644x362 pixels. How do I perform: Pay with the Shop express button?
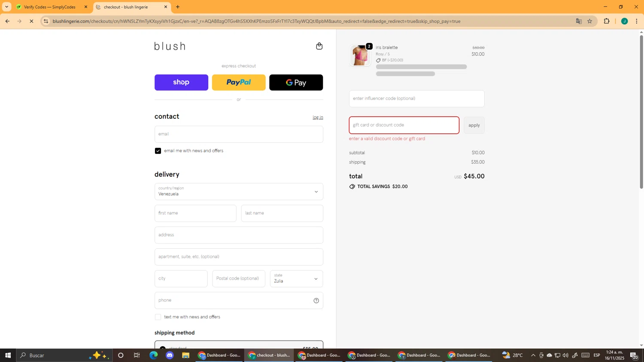tap(181, 82)
